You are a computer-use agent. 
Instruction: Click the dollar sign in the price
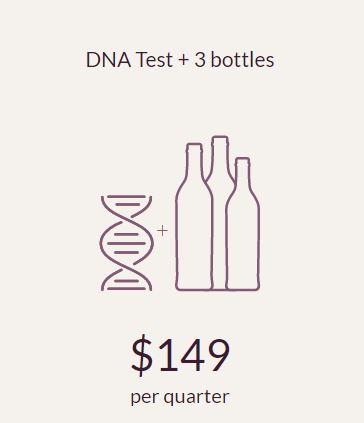(142, 355)
